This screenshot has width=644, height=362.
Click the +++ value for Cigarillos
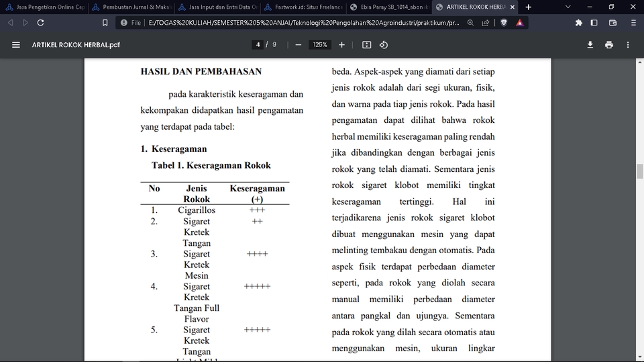click(257, 210)
